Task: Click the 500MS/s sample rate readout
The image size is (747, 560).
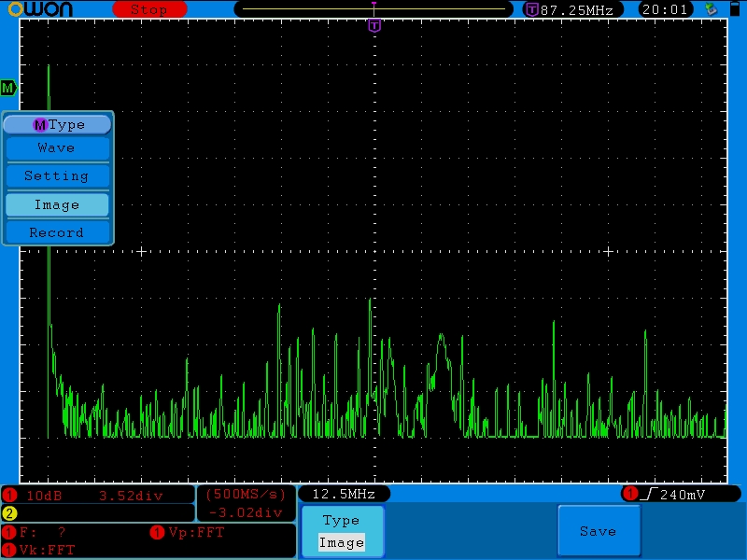Action: click(246, 494)
